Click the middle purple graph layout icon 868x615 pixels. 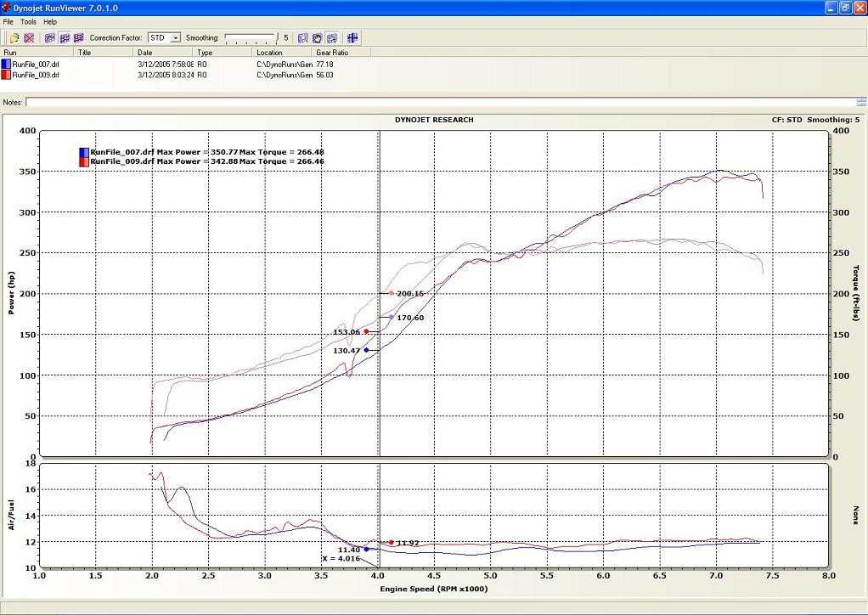pos(65,38)
